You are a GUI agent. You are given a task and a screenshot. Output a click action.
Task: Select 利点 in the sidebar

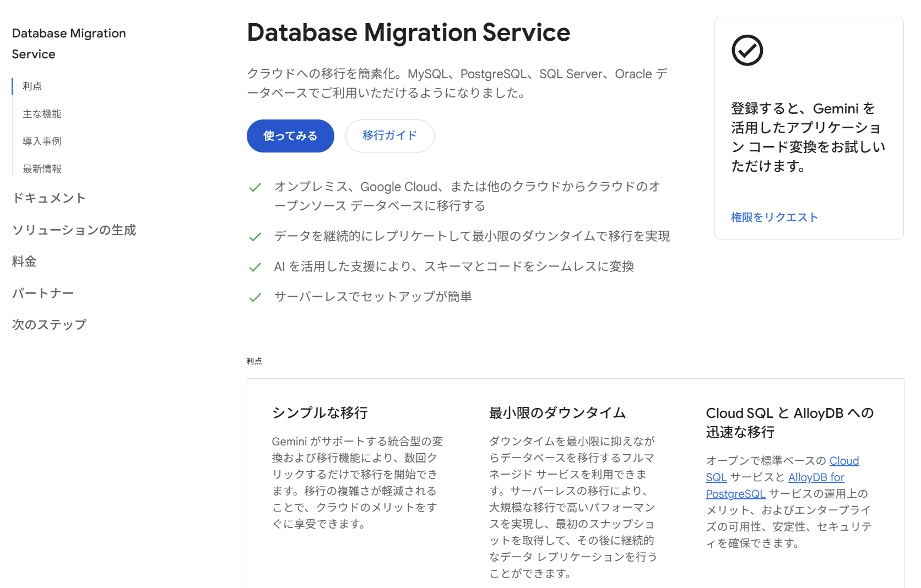(x=32, y=86)
